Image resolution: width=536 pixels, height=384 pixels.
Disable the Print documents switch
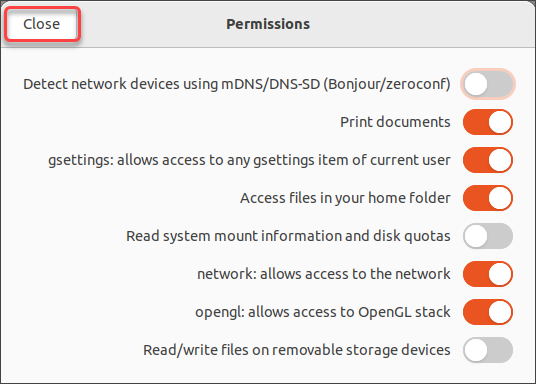click(x=488, y=122)
